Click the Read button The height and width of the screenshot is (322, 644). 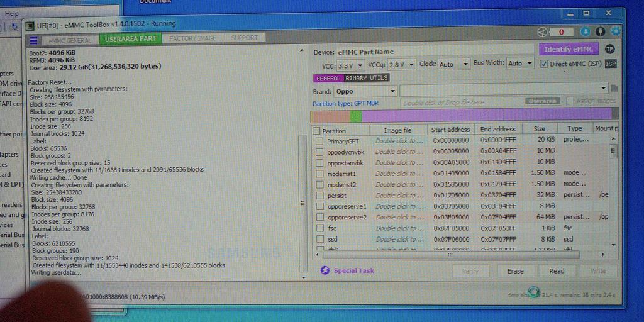coord(557,270)
